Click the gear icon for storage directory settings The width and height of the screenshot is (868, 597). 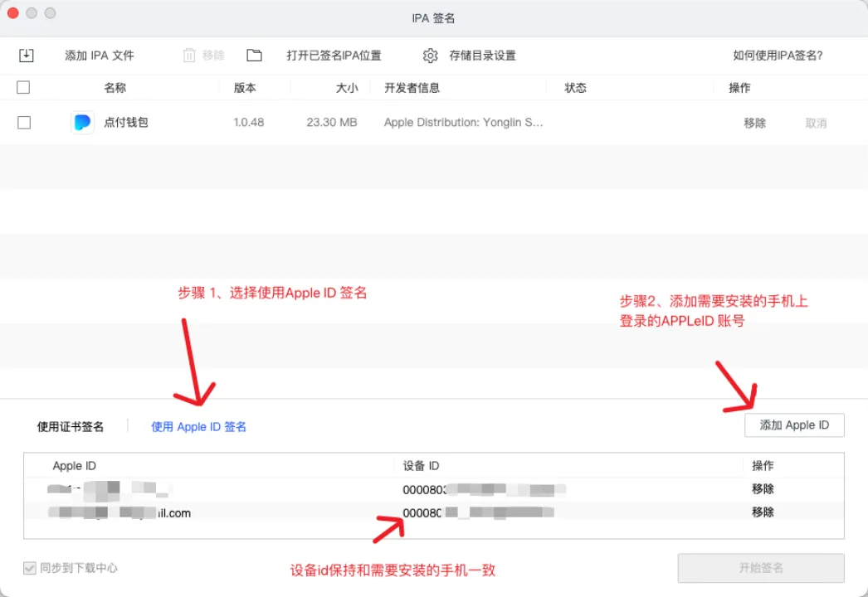(430, 56)
